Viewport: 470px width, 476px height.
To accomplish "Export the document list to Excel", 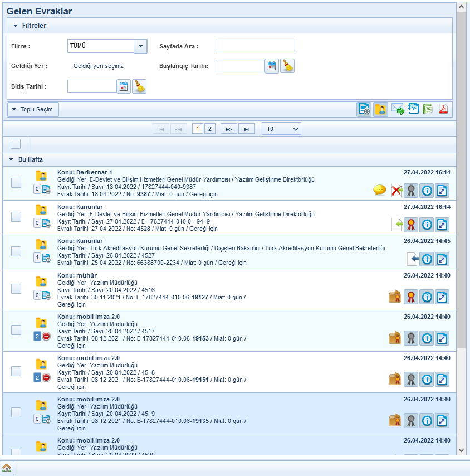I will pos(428,109).
